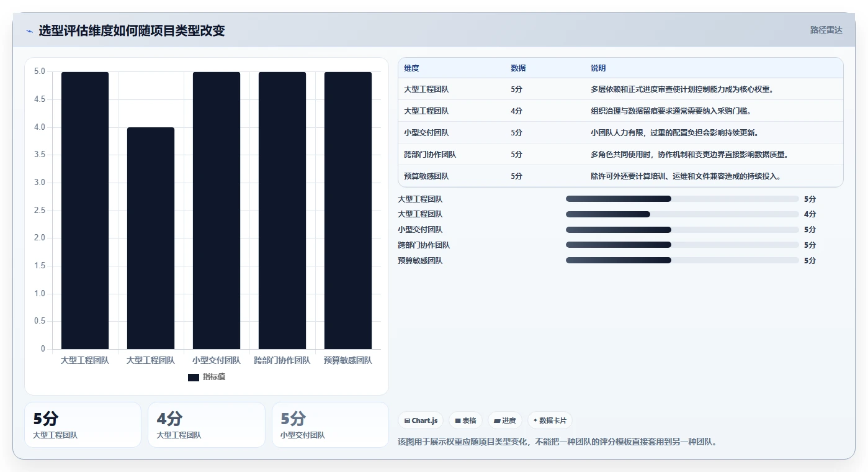
Task: Click the 跨部门协作团队 label in the progress list
Action: 424,245
